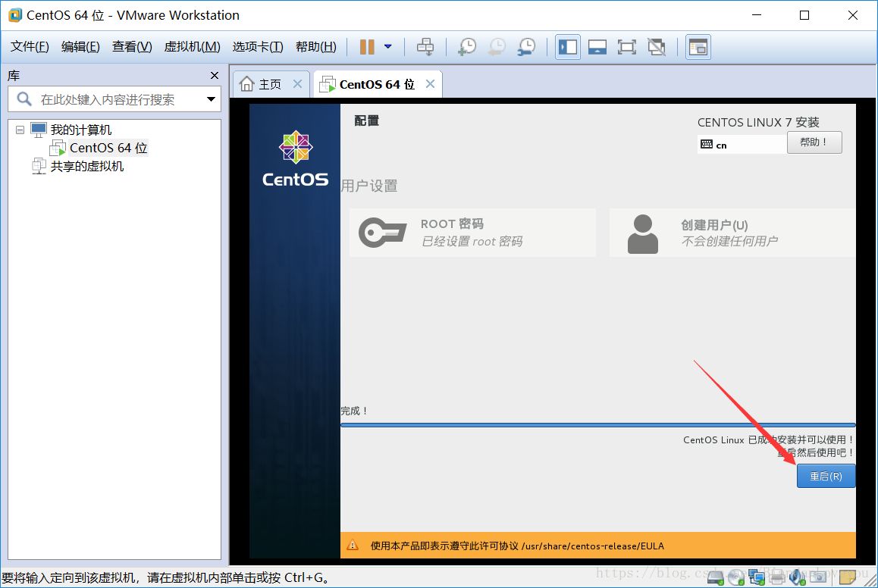Close the CentOS 64 位 tab
878x588 pixels.
pyautogui.click(x=430, y=84)
